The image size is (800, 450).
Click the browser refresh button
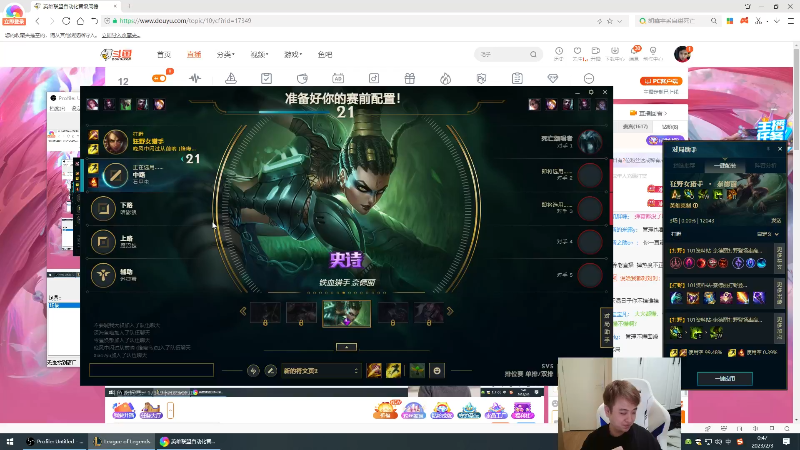click(x=66, y=21)
